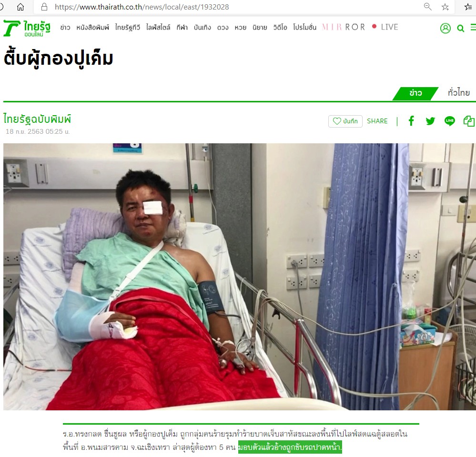Viewport: 476px width, 457px height.
Task: Copy article link icon
Action: coord(469,121)
